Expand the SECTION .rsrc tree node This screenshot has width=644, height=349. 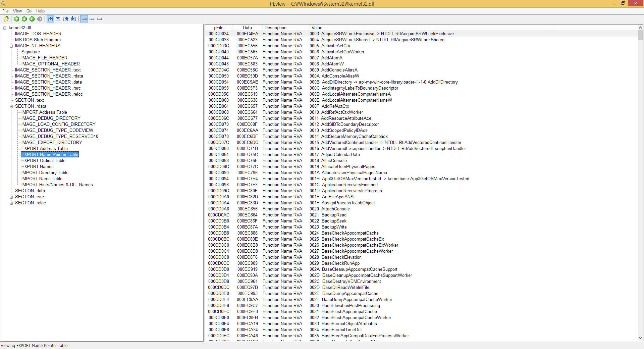tap(11, 197)
